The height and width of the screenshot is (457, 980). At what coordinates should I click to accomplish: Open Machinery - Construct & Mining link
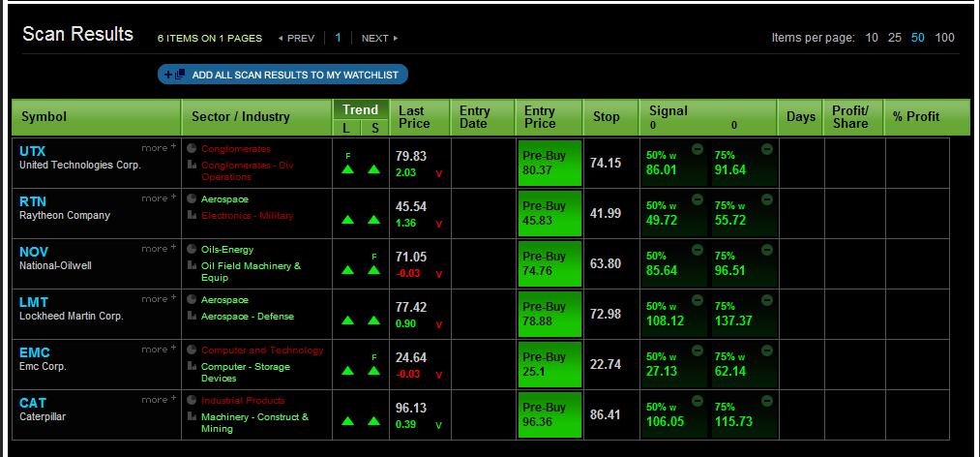[x=254, y=422]
